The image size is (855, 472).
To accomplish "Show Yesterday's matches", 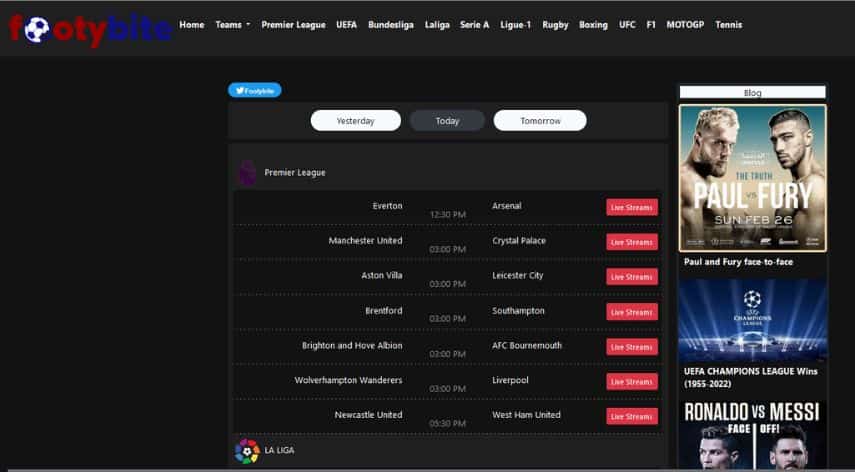I will coord(356,120).
